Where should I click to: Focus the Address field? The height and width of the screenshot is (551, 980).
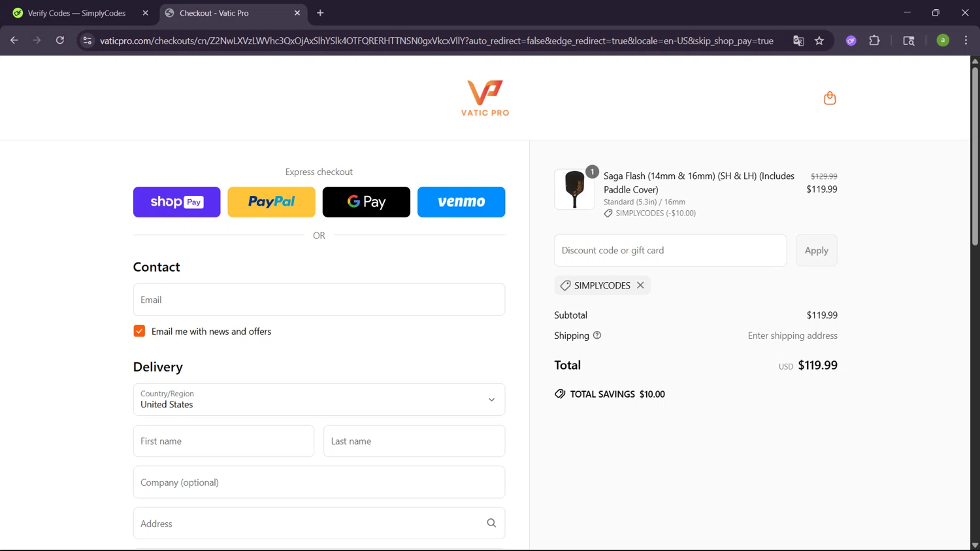319,524
